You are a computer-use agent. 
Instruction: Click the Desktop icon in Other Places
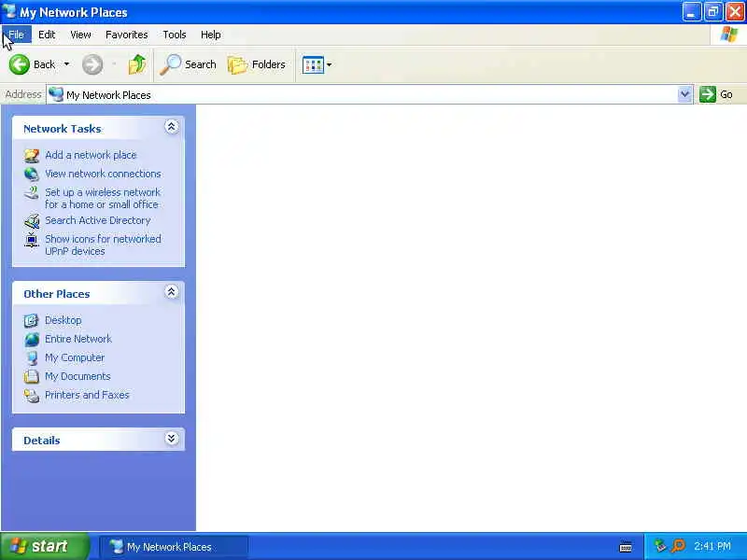(x=32, y=320)
